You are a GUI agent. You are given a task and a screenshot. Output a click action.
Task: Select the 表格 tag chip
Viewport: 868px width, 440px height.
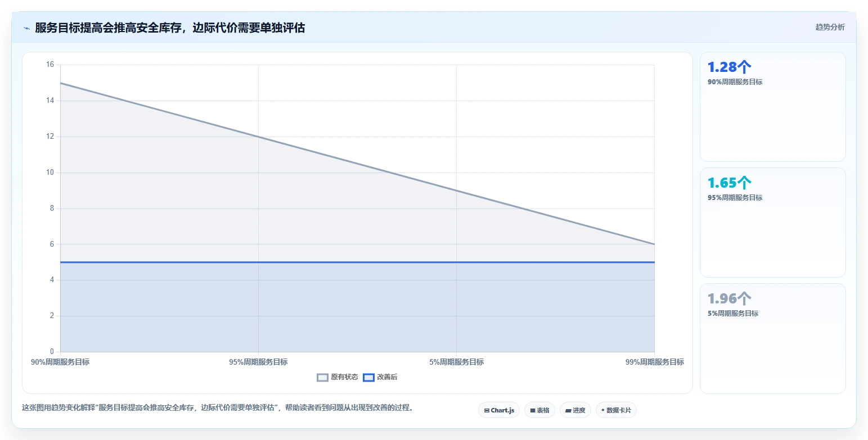[539, 410]
